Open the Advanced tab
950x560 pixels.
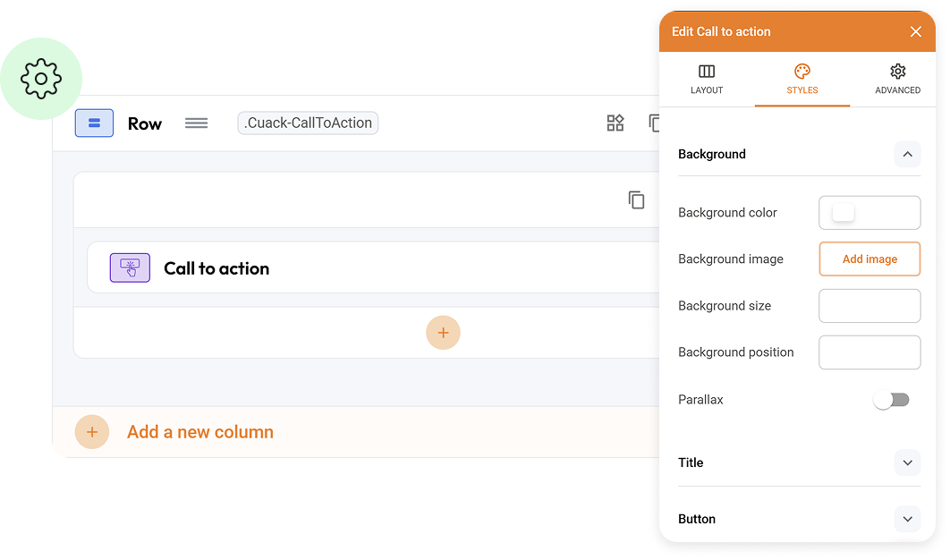click(897, 79)
